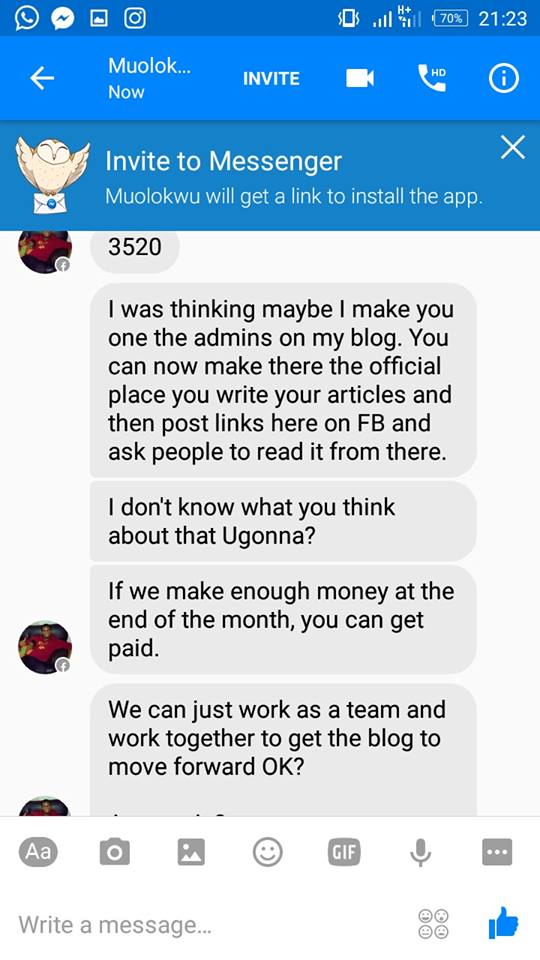Open the GIF picker
Image resolution: width=540 pixels, height=960 pixels.
[344, 852]
